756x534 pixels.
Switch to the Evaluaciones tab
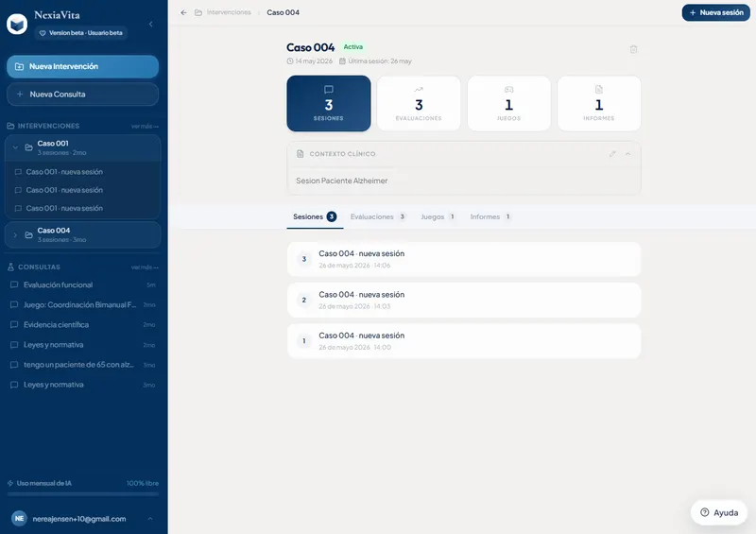click(378, 217)
